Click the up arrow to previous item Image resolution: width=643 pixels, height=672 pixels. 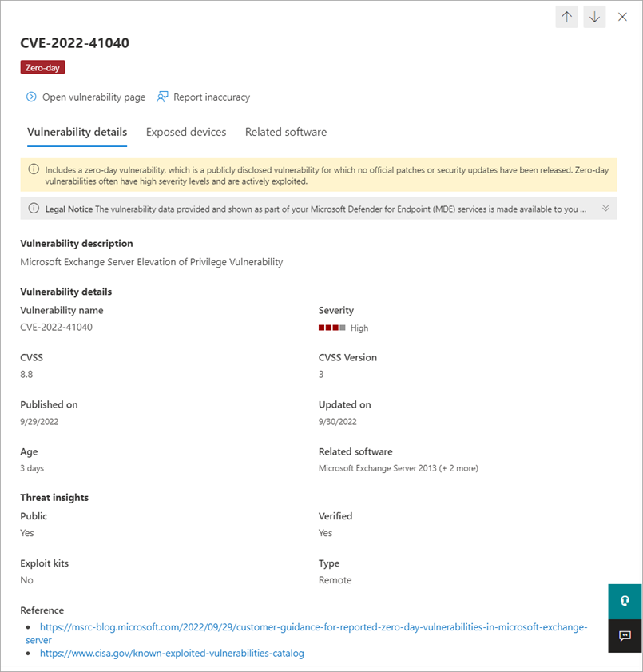click(x=566, y=17)
